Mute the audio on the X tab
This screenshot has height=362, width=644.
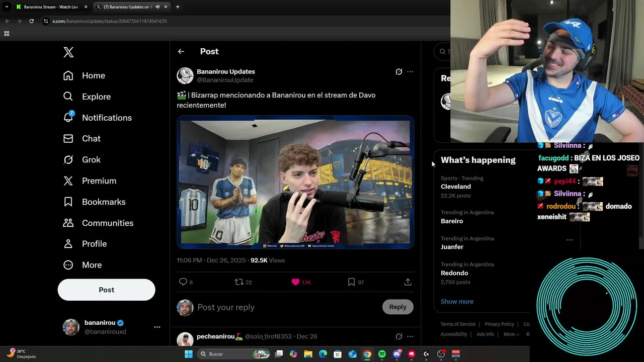tap(157, 7)
